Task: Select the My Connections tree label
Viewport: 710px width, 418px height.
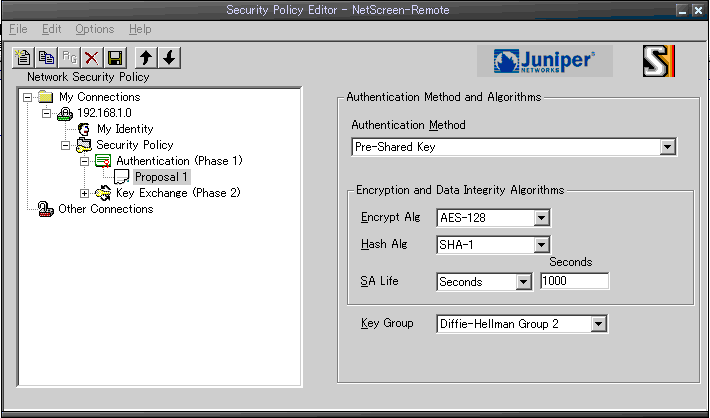Action: (100, 96)
